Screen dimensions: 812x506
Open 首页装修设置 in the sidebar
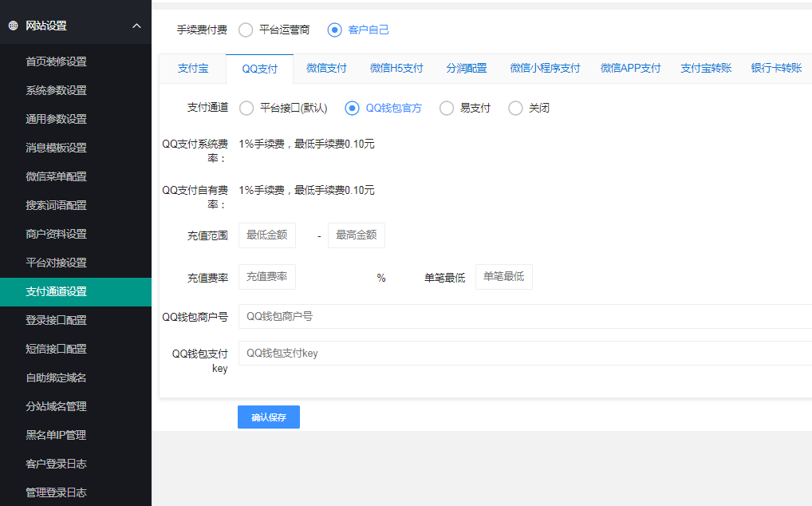56,61
